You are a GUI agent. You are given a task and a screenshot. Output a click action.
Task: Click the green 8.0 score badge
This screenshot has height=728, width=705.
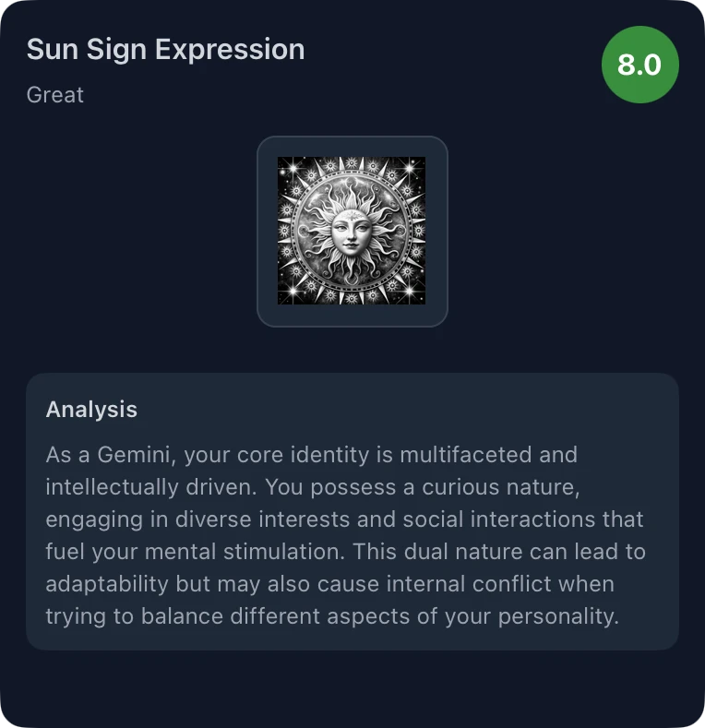point(639,65)
